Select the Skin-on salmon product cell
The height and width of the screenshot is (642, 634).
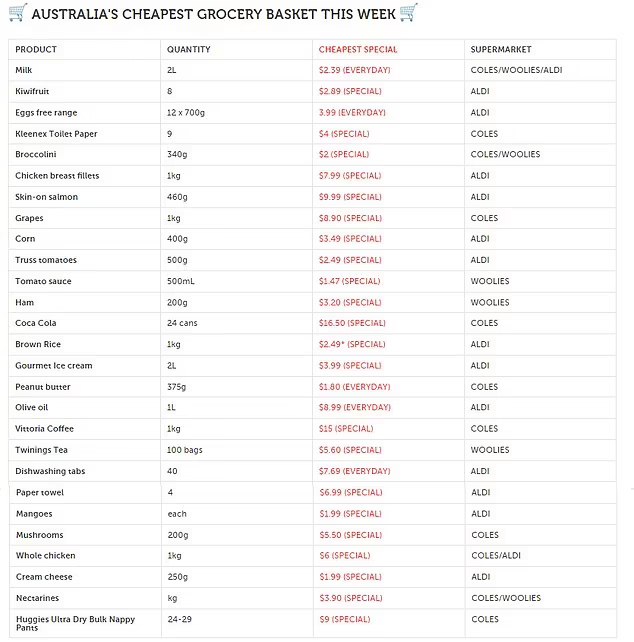[46, 197]
